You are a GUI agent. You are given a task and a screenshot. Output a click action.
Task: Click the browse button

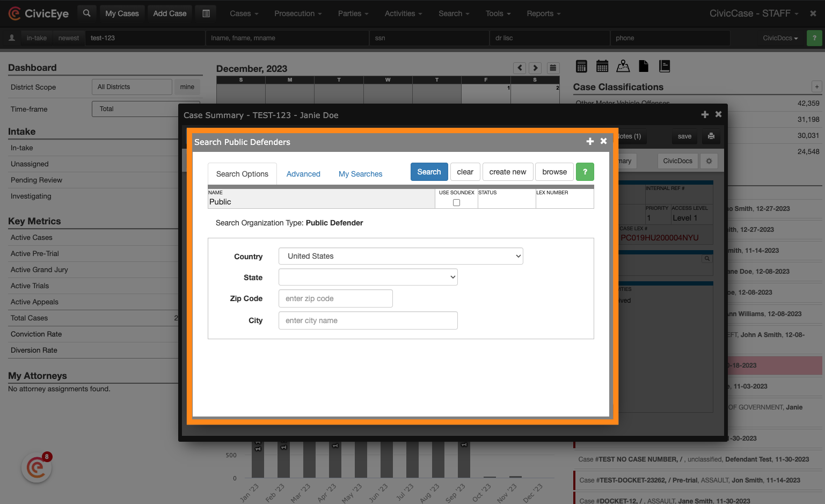pyautogui.click(x=554, y=172)
